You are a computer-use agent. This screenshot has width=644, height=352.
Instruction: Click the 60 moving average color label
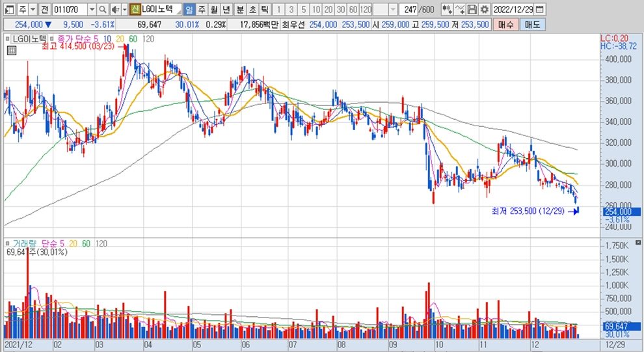point(133,39)
